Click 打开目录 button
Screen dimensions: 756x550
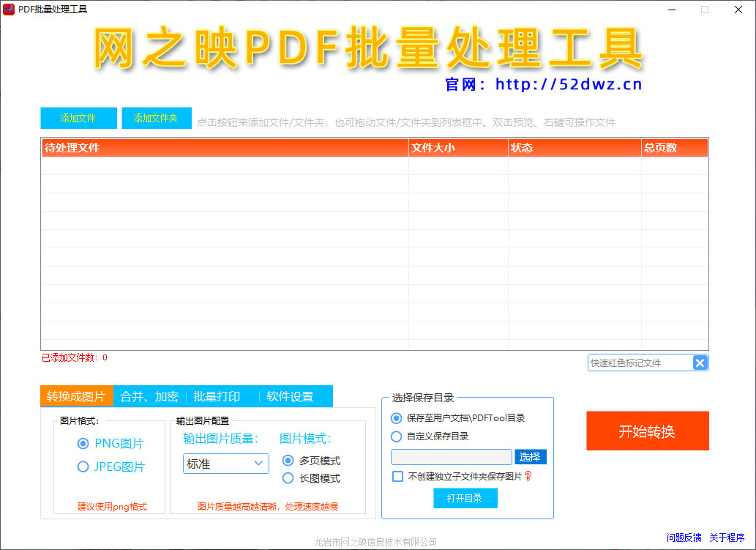(465, 498)
